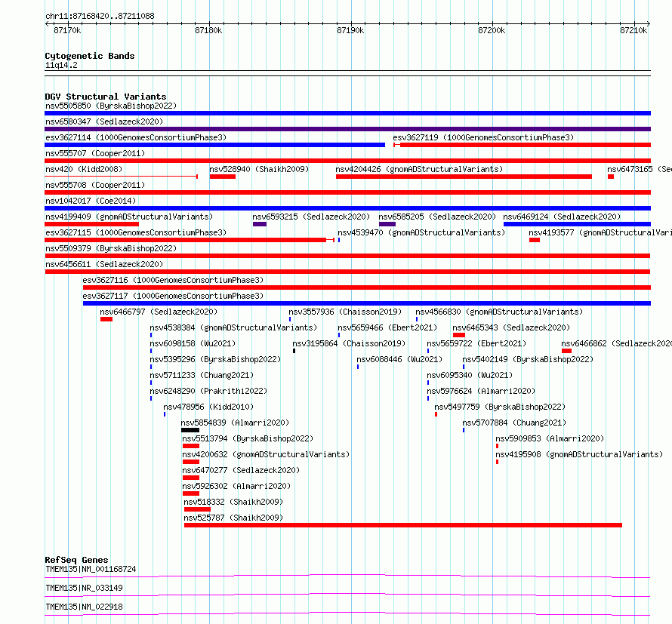Open nsv4204426 (gnomADStructuralVariants) label
Screen dimensions: 672x624
pos(419,169)
